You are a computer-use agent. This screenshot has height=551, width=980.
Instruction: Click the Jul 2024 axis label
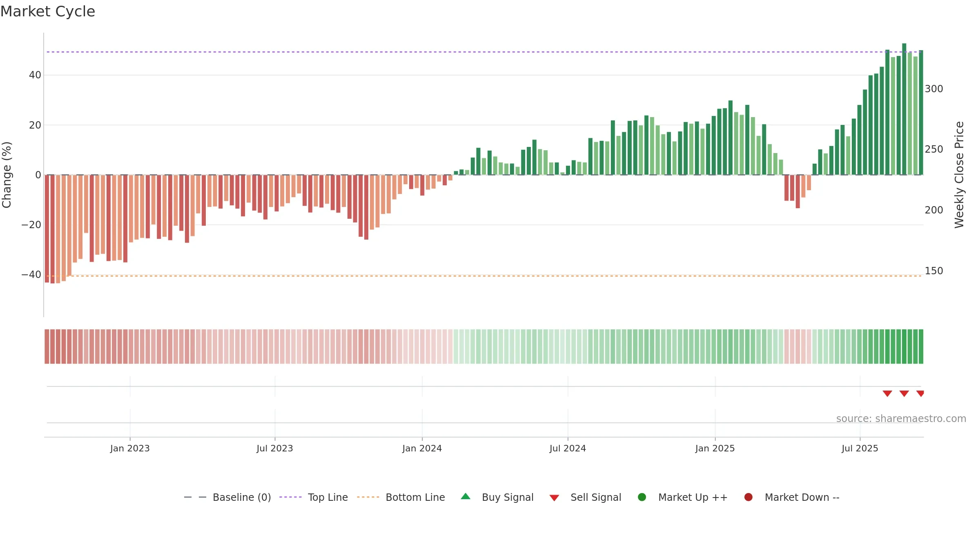568,449
